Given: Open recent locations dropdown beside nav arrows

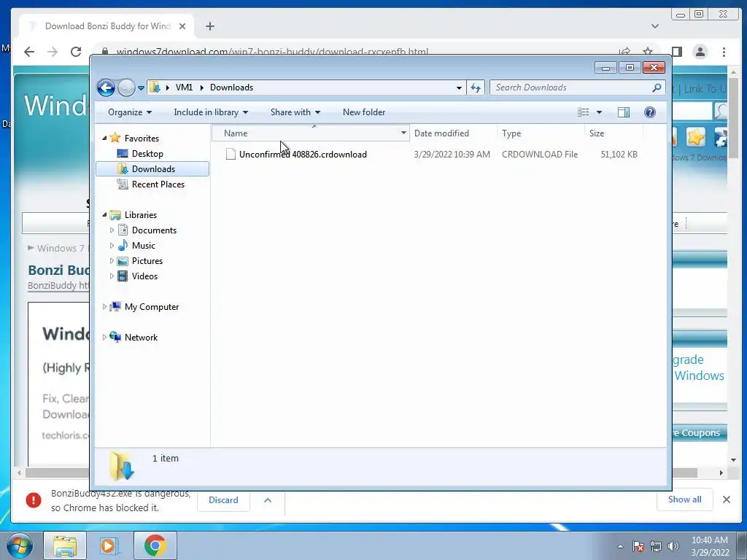Looking at the screenshot, I should 141,87.
